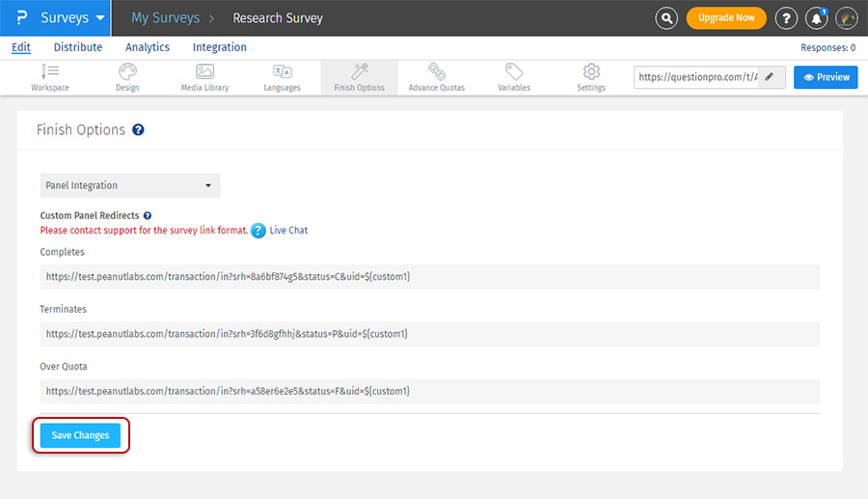The image size is (868, 499).
Task: Open the Advance Quotas icon
Action: 436,72
